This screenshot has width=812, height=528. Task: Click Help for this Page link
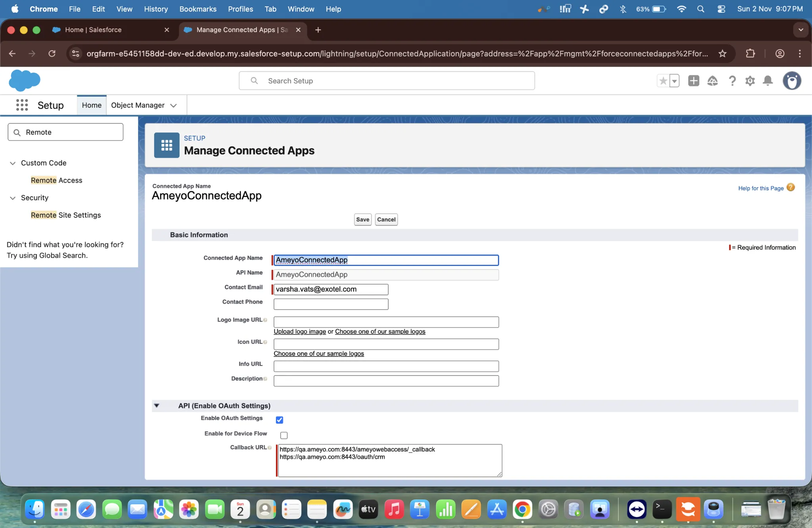761,188
